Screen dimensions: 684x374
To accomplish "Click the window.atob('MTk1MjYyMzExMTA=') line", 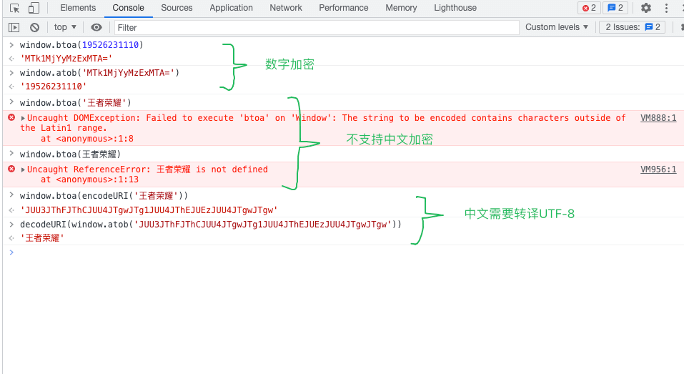I will click(99, 73).
